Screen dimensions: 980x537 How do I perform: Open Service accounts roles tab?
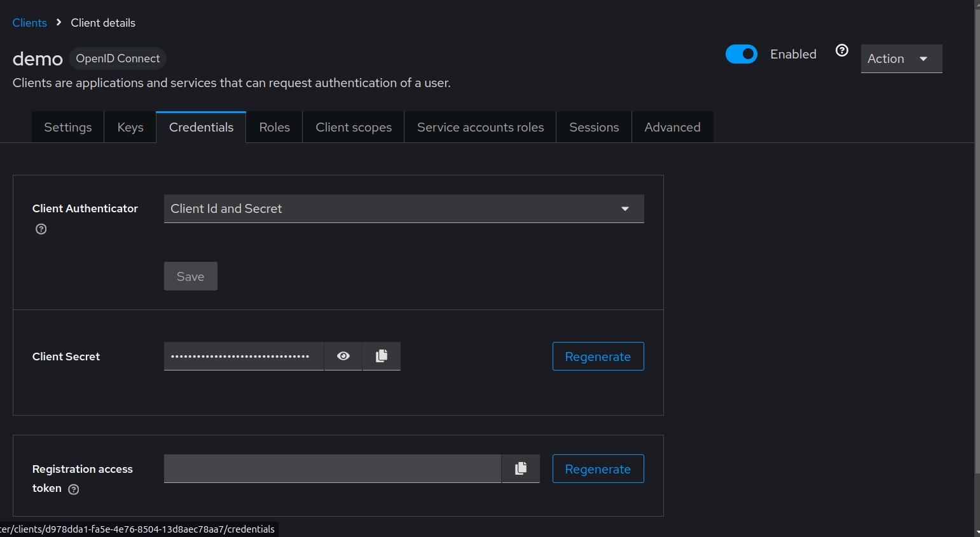pyautogui.click(x=480, y=127)
